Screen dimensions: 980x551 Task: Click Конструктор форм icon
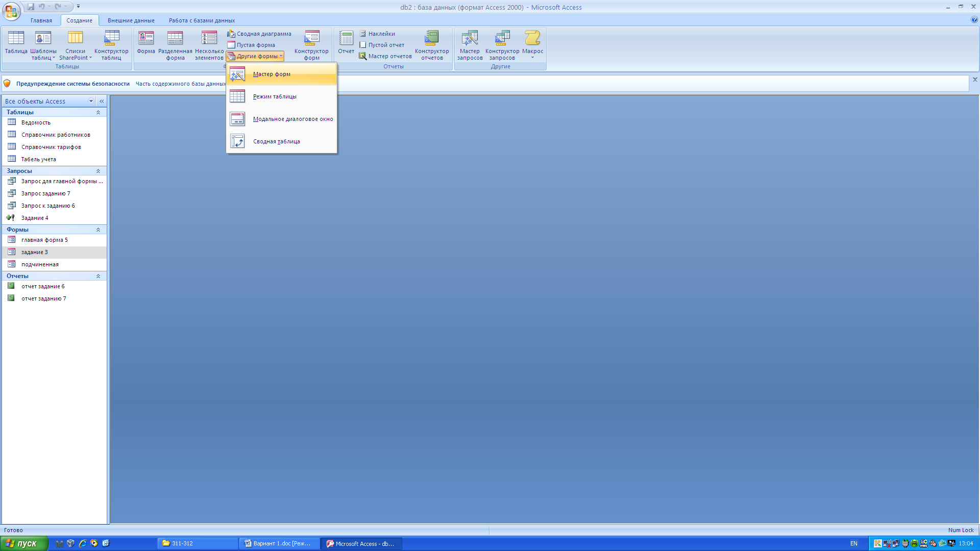[x=311, y=45]
